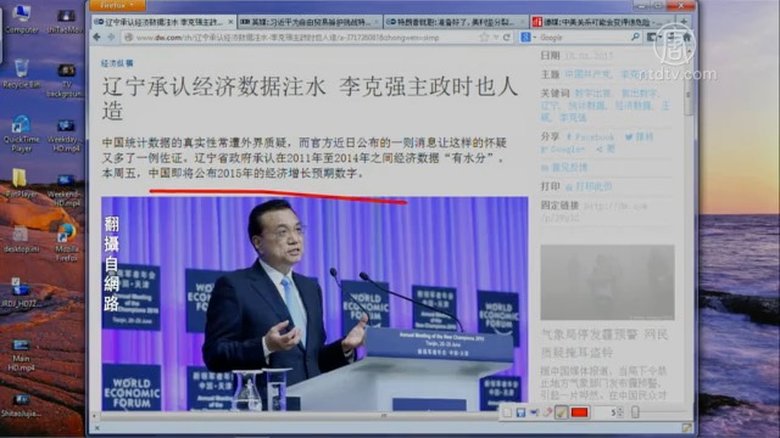Click the Facebook share link
The image size is (780, 438).
point(592,136)
